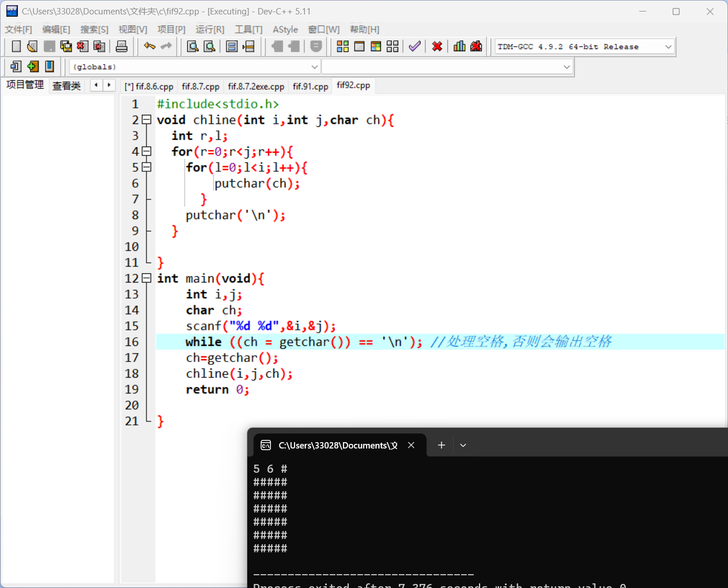Collapse the chline function fold at line 2
The width and height of the screenshot is (728, 588).
click(x=146, y=120)
